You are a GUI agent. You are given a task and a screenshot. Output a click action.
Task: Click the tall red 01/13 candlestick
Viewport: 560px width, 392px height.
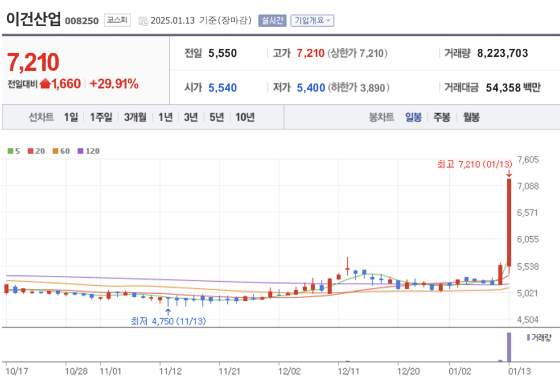tap(509, 222)
